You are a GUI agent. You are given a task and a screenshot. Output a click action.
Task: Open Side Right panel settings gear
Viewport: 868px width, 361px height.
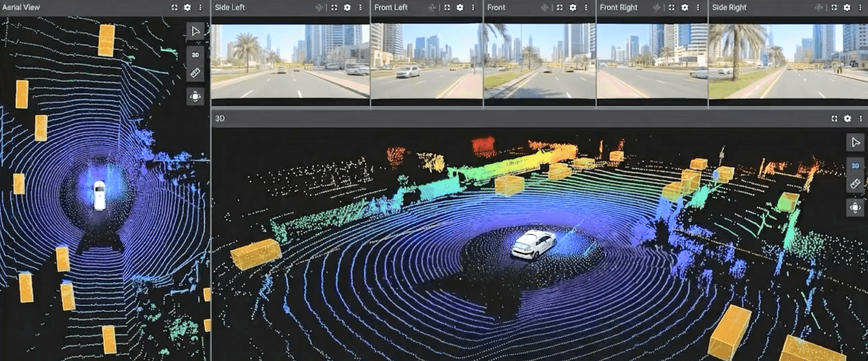click(x=847, y=8)
